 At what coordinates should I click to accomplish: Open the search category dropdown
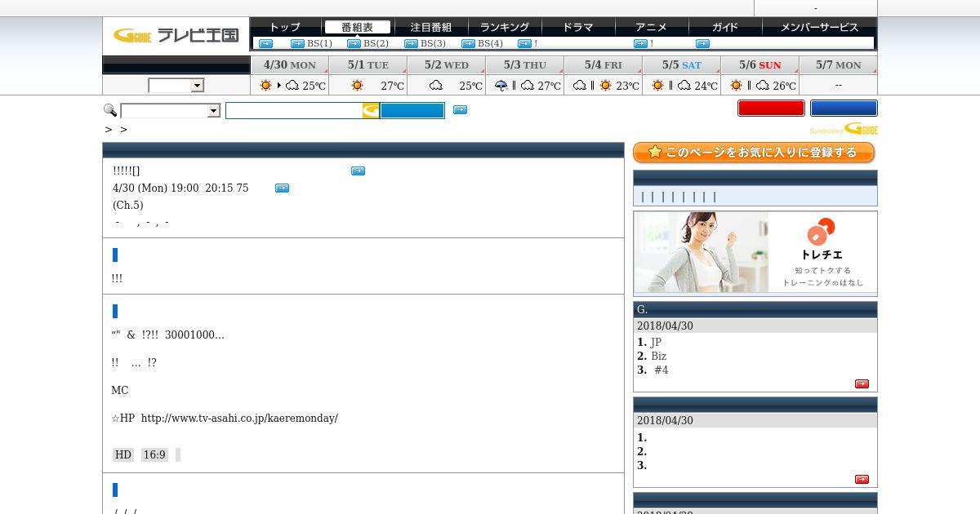click(x=170, y=111)
